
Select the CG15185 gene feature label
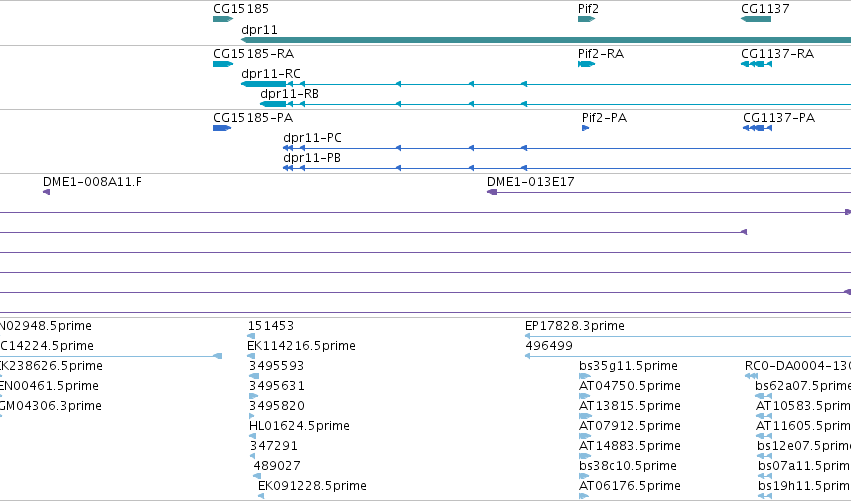tap(240, 9)
